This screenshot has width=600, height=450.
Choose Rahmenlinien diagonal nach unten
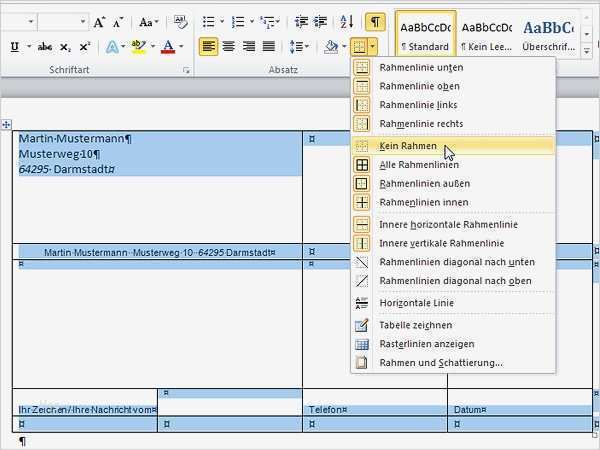(452, 262)
